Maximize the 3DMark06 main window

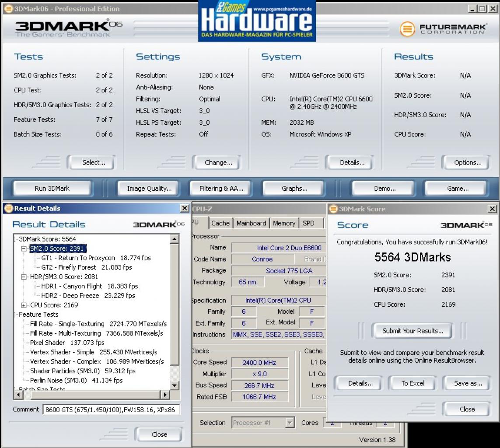(x=483, y=9)
